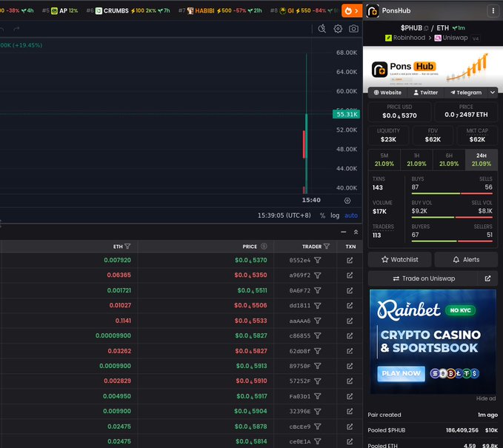Viewport: 503px width, 448px height.
Task: Open Uniswap trade in external window icon
Action: (x=487, y=278)
